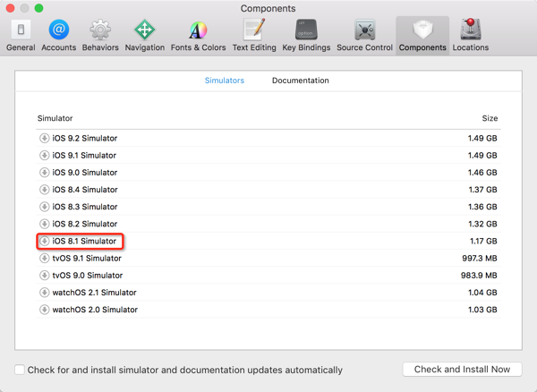The image size is (537, 392).
Task: Open the Locations preferences pane
Action: click(471, 35)
